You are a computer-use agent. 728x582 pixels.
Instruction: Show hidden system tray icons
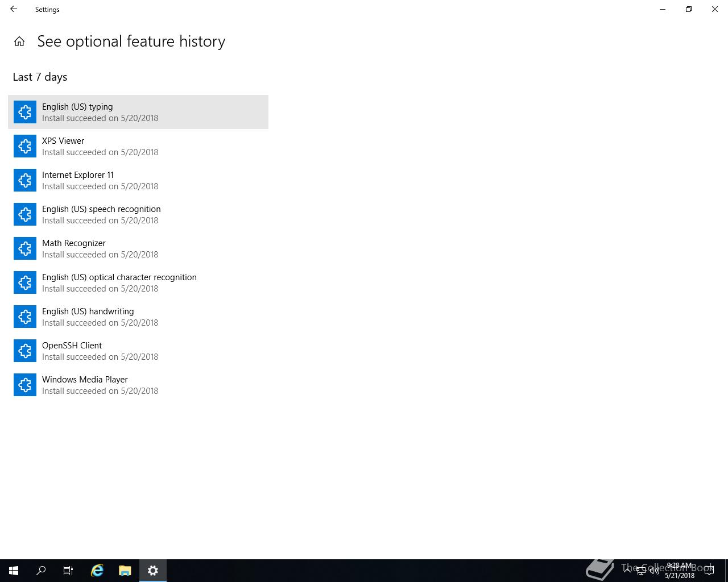tap(627, 571)
